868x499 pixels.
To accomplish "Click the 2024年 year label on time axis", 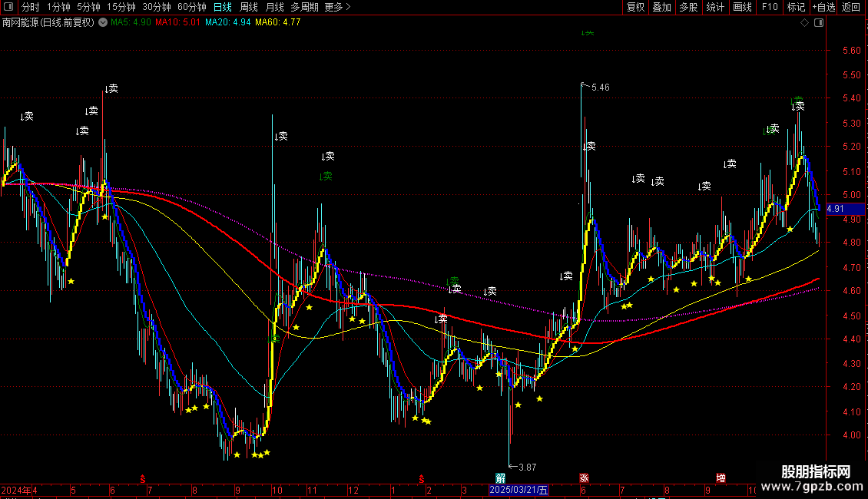I will (x=16, y=490).
